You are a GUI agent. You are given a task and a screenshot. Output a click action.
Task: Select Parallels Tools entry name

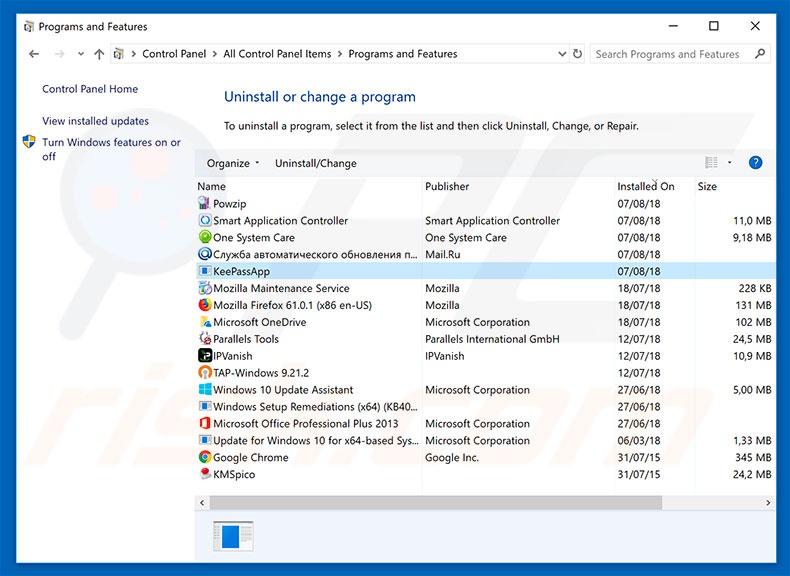pos(246,339)
